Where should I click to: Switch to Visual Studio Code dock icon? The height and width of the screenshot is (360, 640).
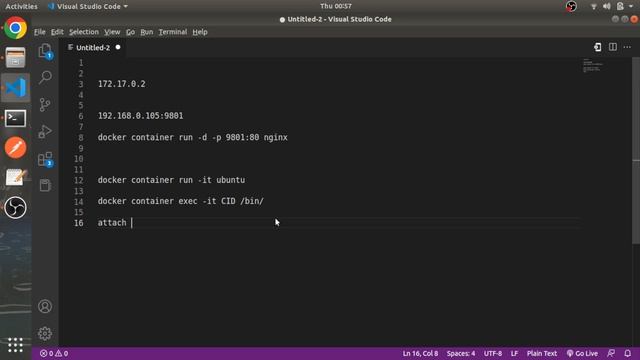coord(16,88)
